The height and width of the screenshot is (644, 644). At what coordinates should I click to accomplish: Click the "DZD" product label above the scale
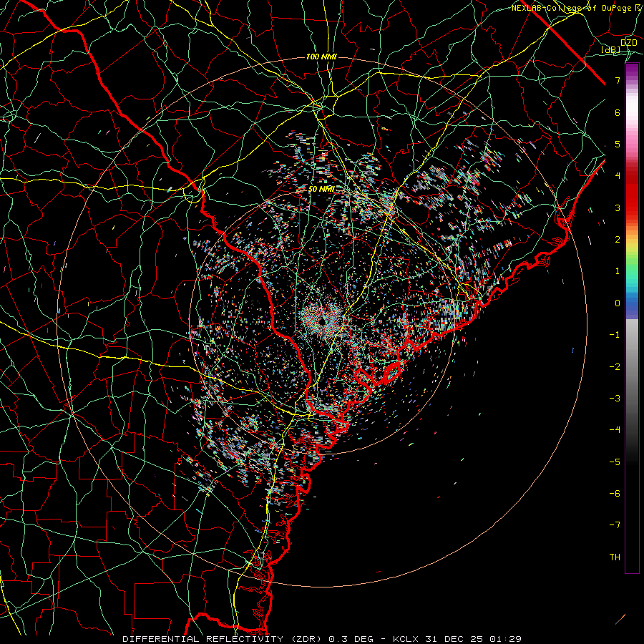click(x=628, y=43)
